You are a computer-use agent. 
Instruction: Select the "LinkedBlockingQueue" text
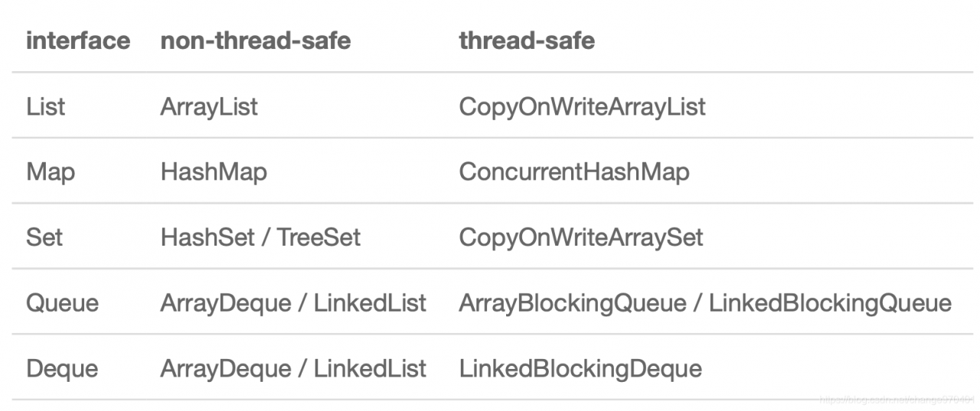coord(830,303)
